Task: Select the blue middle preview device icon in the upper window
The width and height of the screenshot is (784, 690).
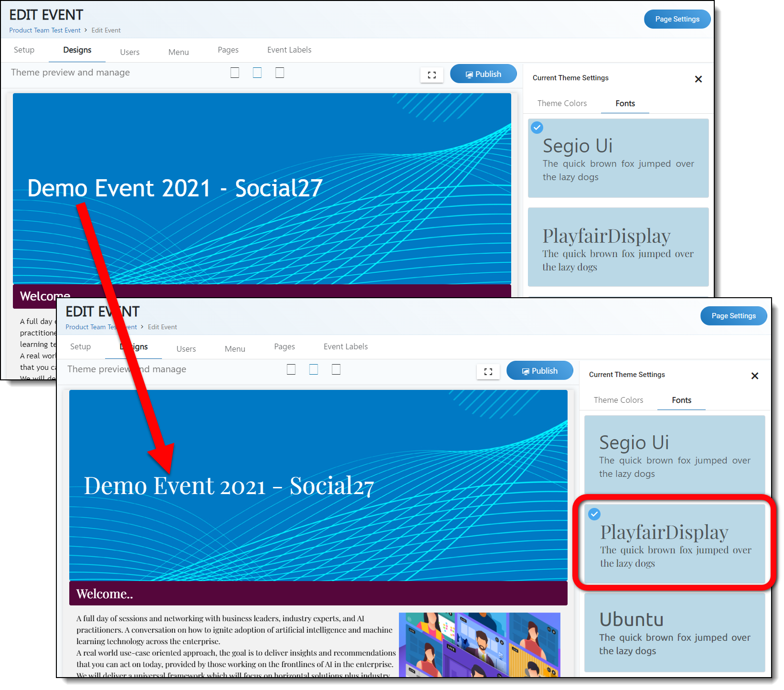Action: (257, 73)
